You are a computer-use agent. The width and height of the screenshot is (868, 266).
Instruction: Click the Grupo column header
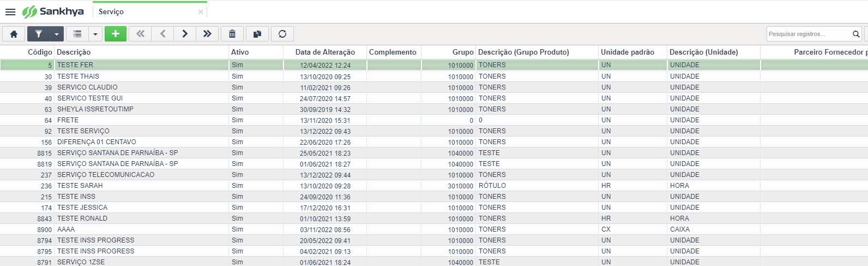448,52
